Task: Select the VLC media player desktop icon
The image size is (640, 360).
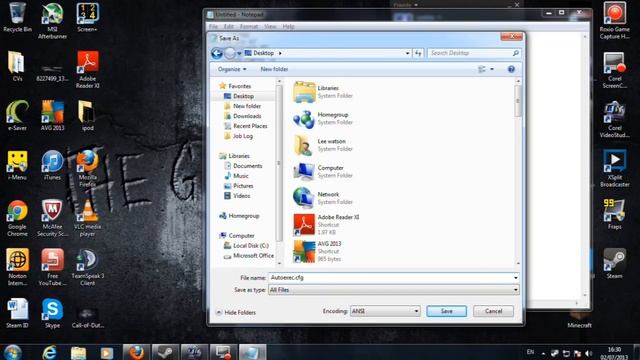Action: tap(87, 218)
